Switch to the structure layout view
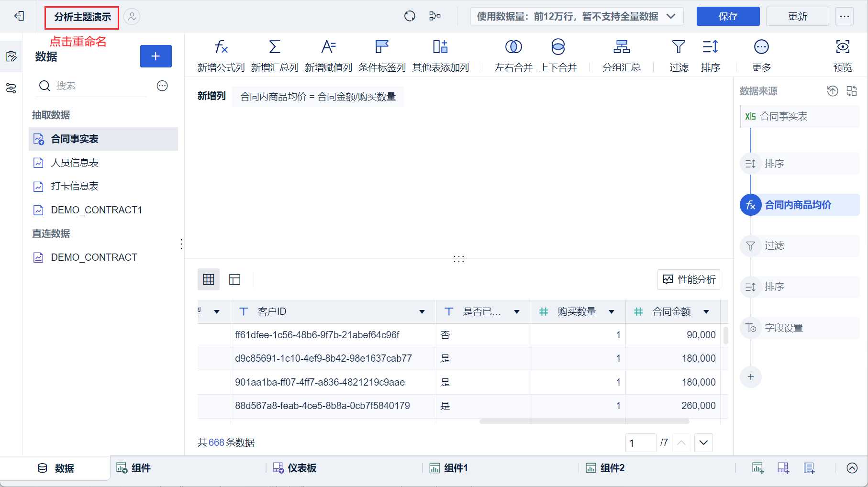 point(234,279)
